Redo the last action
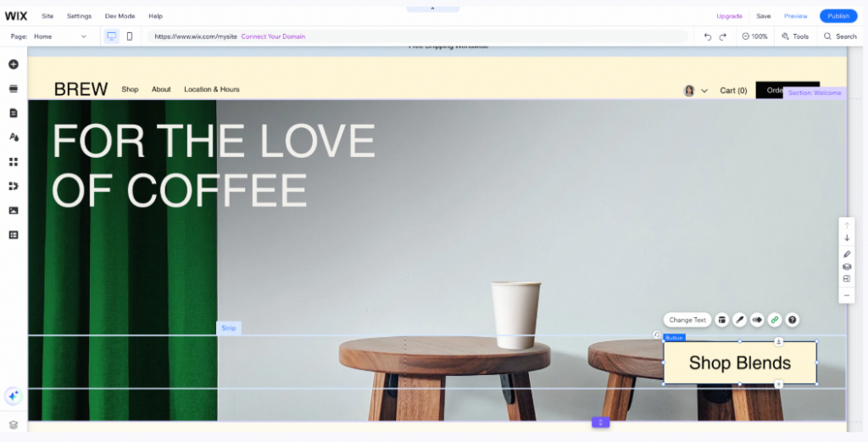This screenshot has height=442, width=868. pos(722,36)
